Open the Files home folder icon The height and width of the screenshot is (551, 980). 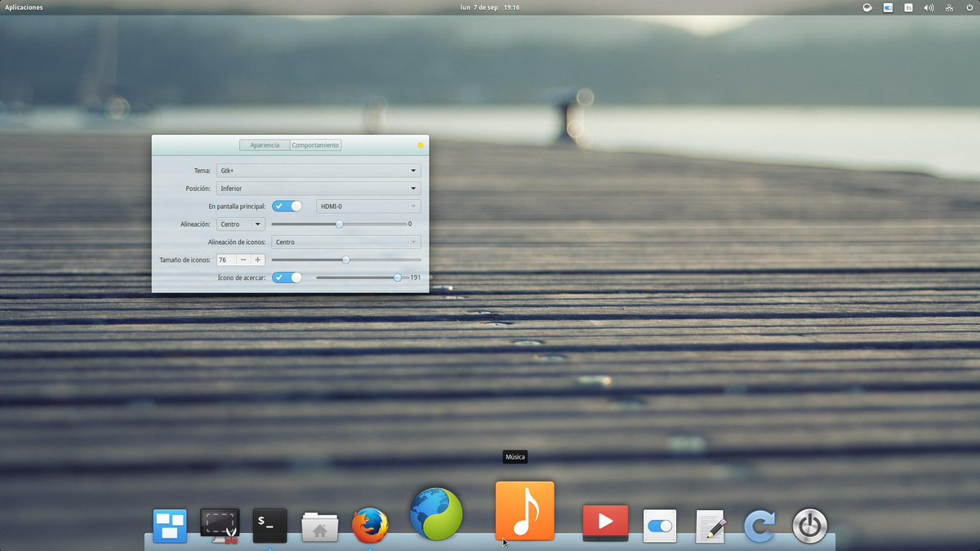320,527
